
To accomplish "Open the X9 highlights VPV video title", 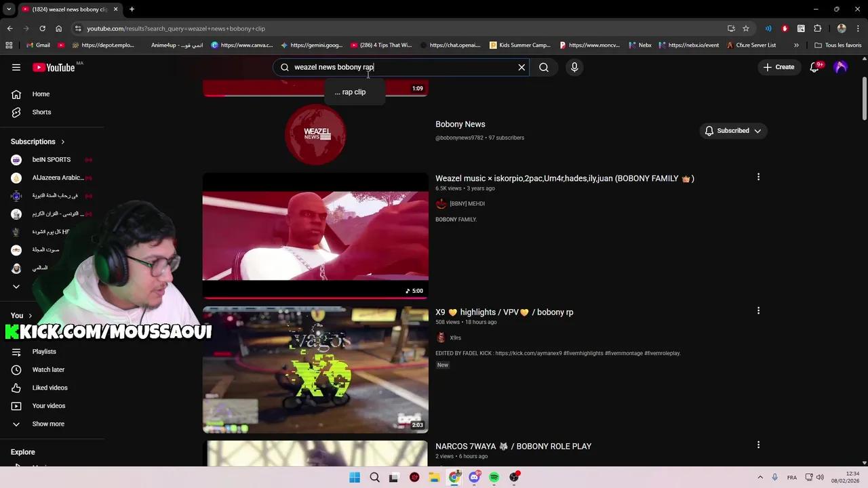I will [505, 312].
